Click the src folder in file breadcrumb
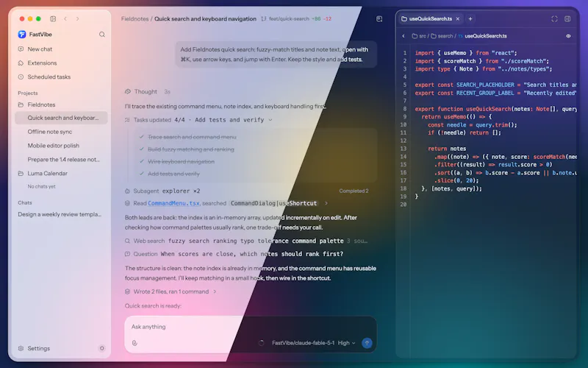 (419, 36)
